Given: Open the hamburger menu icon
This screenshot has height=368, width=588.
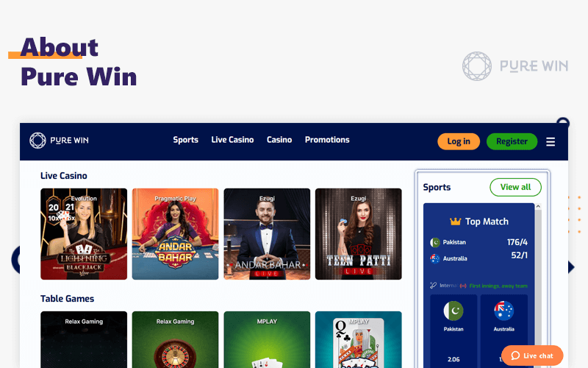Looking at the screenshot, I should pyautogui.click(x=550, y=141).
